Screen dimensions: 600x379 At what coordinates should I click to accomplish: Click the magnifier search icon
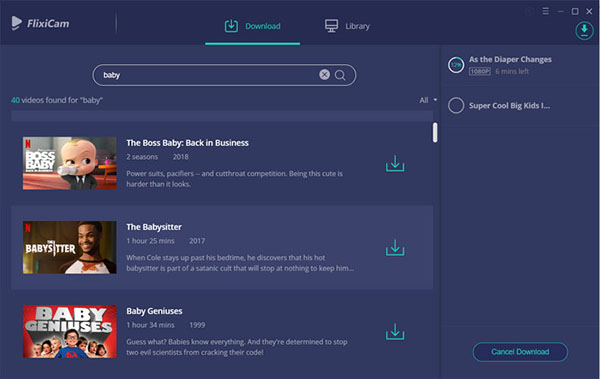pos(340,75)
